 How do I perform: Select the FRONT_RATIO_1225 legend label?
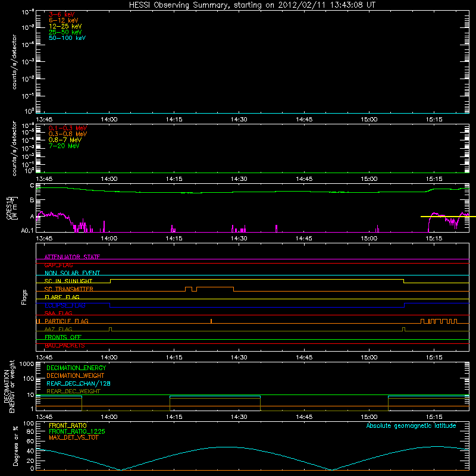point(77,431)
